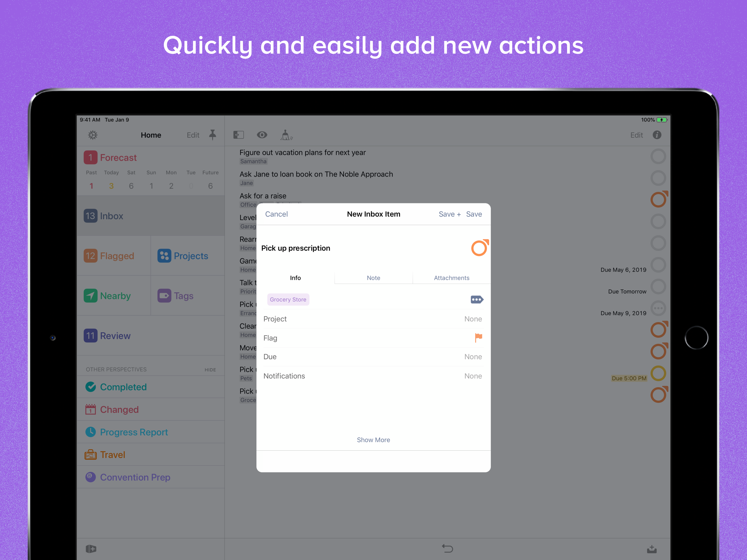Open view options eye icon
This screenshot has width=747, height=560.
[262, 135]
